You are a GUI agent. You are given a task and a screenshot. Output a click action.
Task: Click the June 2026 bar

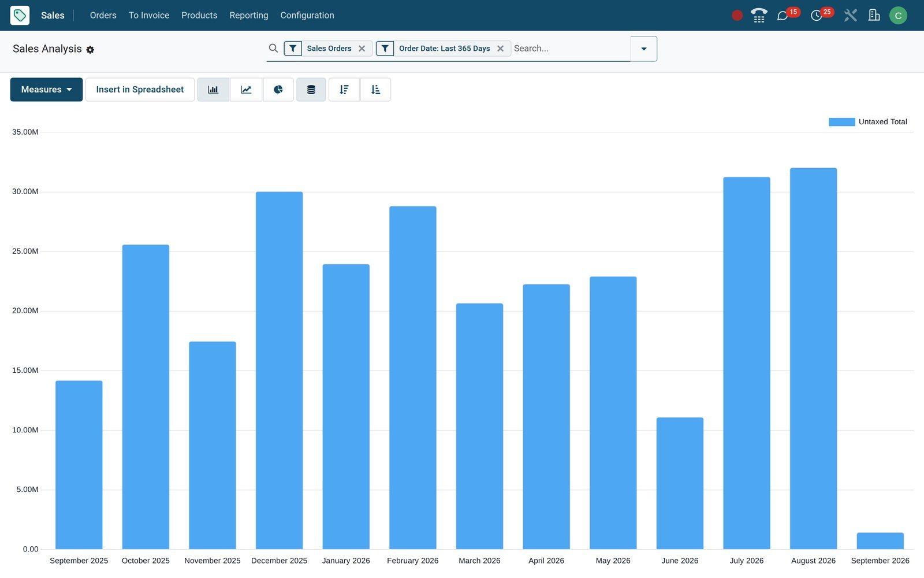click(680, 483)
